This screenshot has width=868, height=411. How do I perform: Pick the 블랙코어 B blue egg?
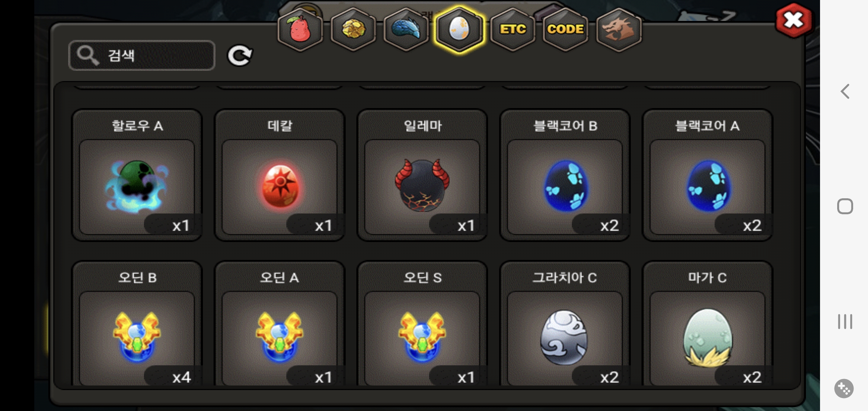(565, 175)
